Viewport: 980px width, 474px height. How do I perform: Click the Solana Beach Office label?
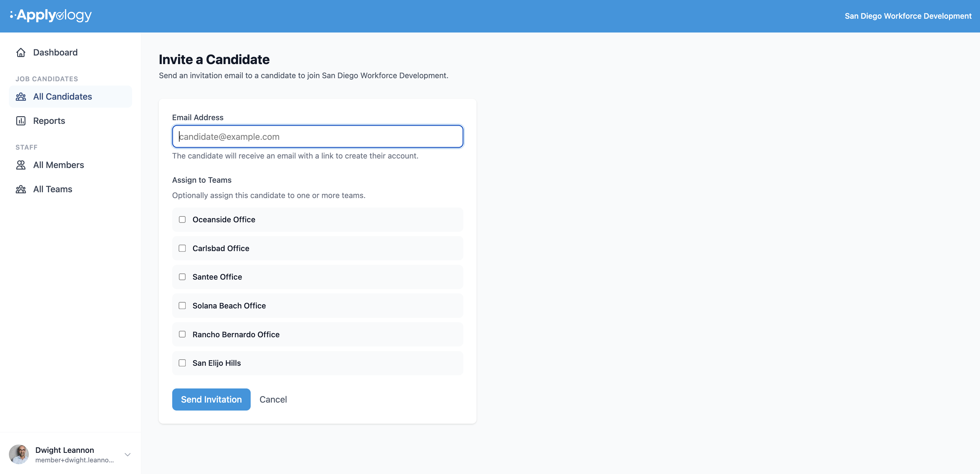point(229,306)
